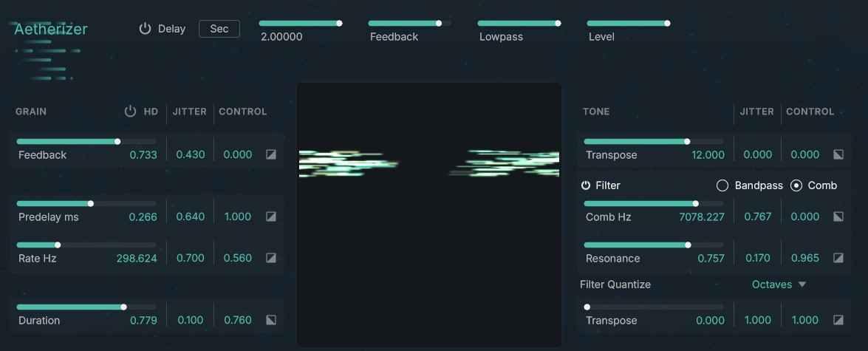Click the Tone Transpose slider
This screenshot has height=351, width=868.
click(653, 142)
